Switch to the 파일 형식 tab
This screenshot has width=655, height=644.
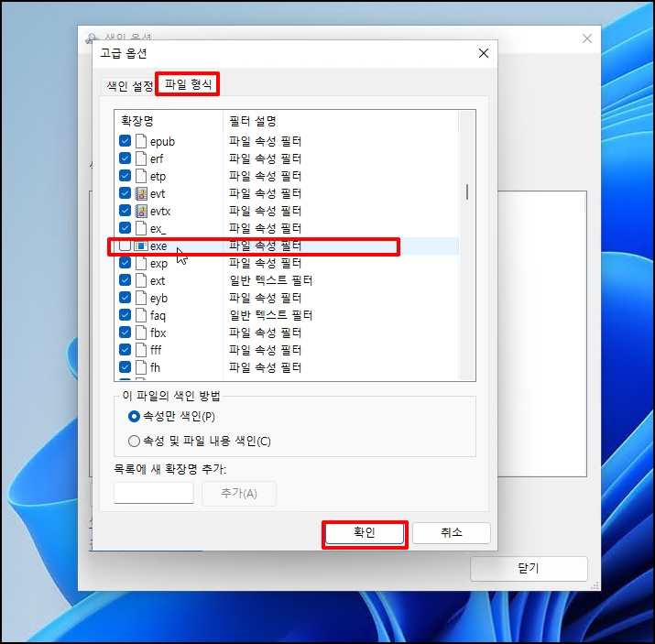(x=188, y=84)
